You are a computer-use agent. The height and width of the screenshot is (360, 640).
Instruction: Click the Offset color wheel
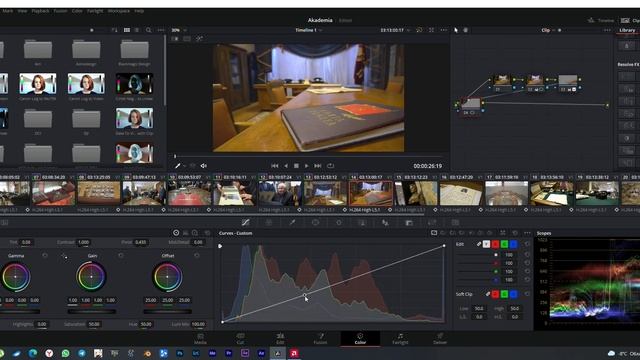(x=167, y=276)
